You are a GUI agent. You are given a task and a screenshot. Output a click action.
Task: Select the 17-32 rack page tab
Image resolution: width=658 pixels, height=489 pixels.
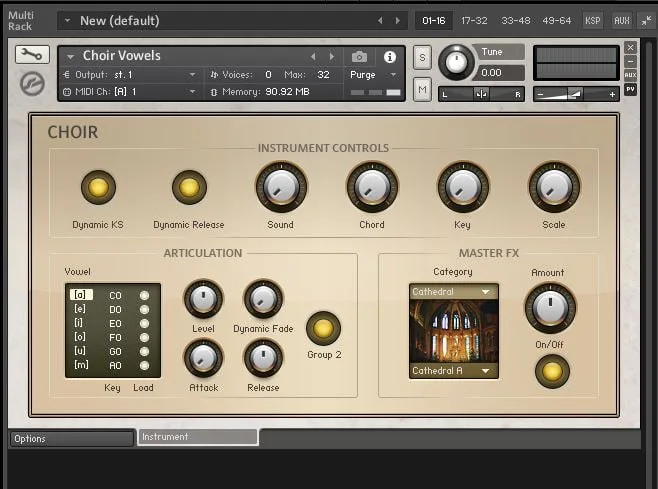[474, 20]
